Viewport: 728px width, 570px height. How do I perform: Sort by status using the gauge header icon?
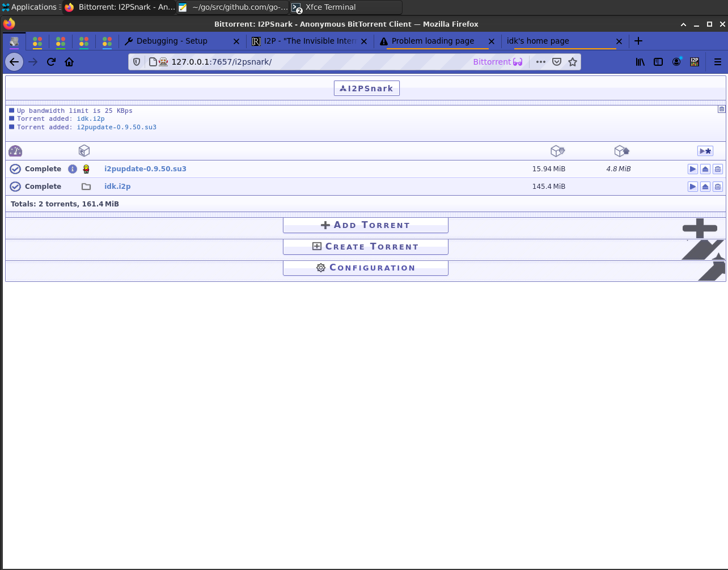15,151
